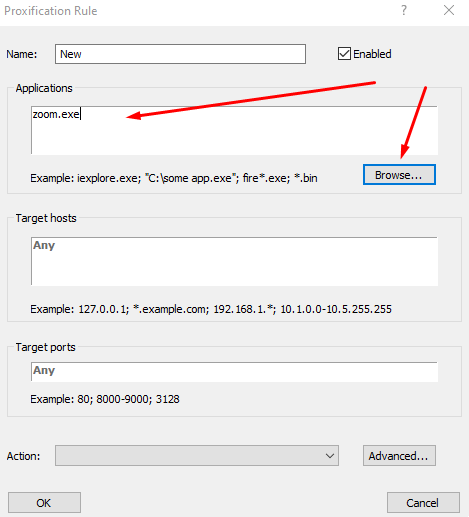
Task: Uncheck the Enabled checkbox
Action: (x=344, y=54)
